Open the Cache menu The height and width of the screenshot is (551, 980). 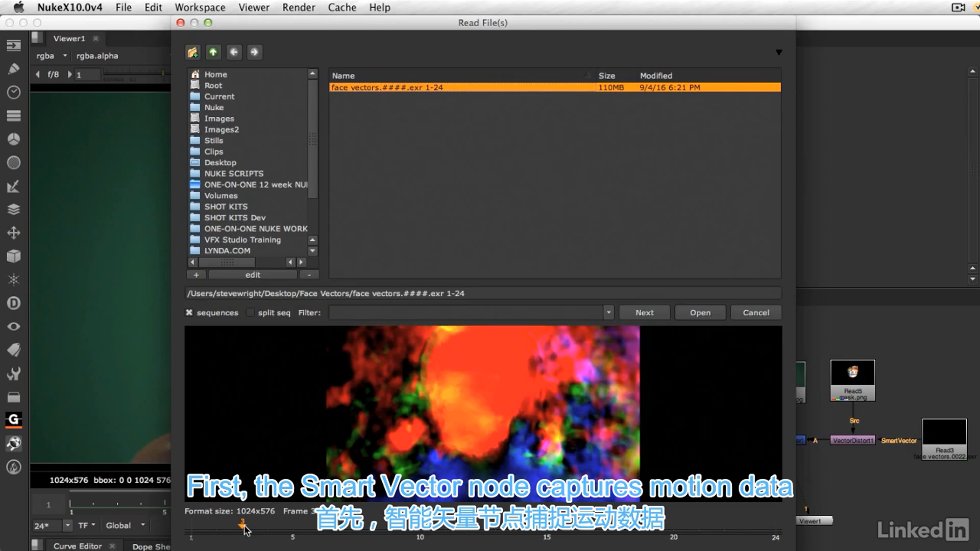[x=342, y=7]
